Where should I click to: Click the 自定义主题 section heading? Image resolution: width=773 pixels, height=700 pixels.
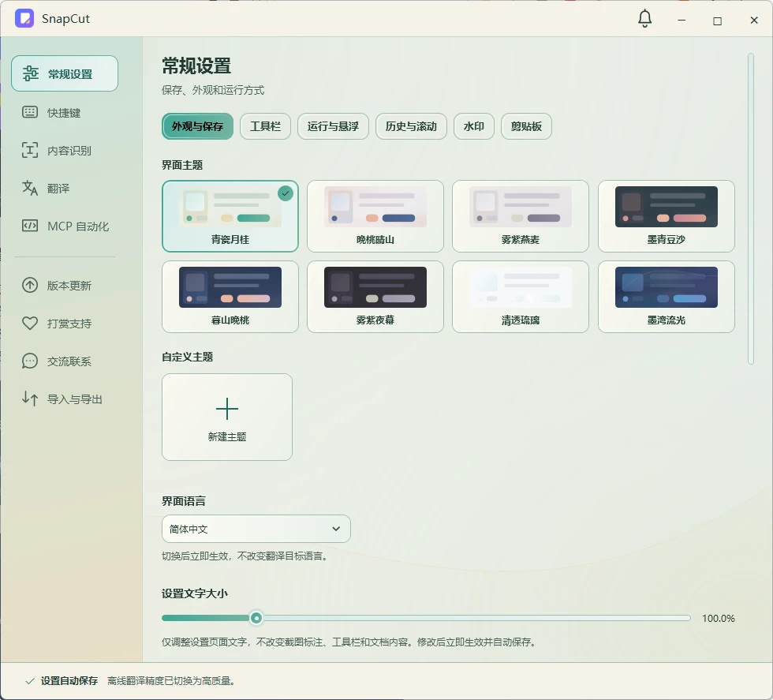click(188, 357)
